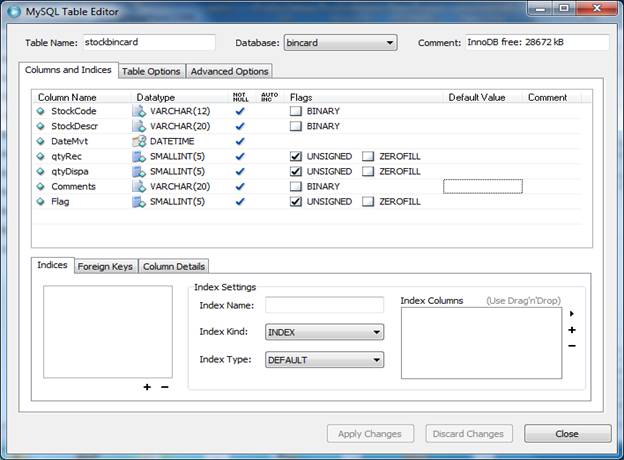The width and height of the screenshot is (624, 460).
Task: Click the SMALLINT datatype icon for qtyDispa
Action: [139, 172]
